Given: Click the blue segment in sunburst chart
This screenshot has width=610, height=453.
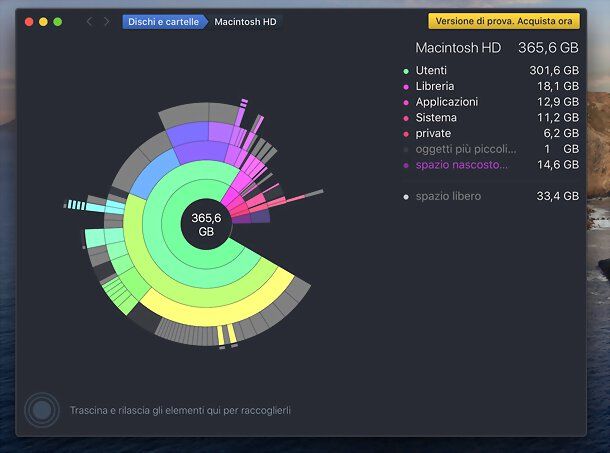Looking at the screenshot, I should click(156, 173).
